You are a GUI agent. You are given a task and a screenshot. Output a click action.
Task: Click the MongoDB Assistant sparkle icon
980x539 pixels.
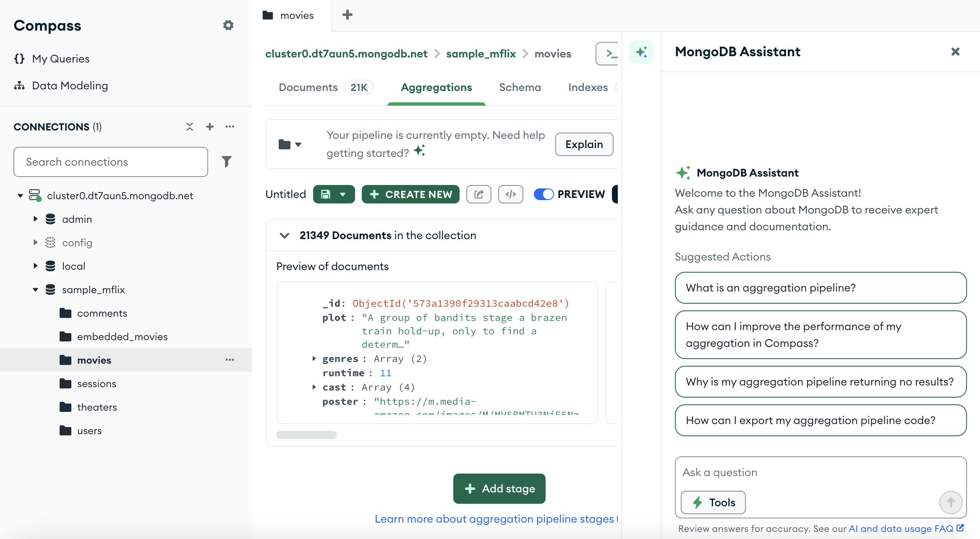(x=641, y=52)
